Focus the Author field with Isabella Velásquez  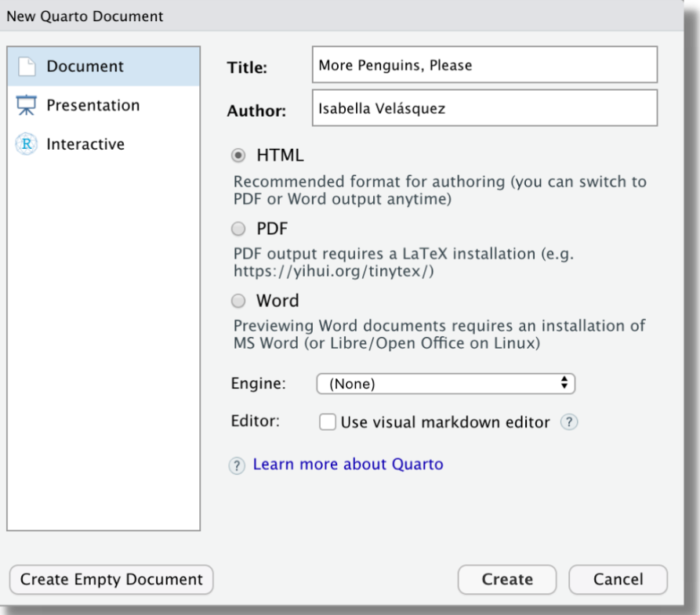click(x=484, y=108)
